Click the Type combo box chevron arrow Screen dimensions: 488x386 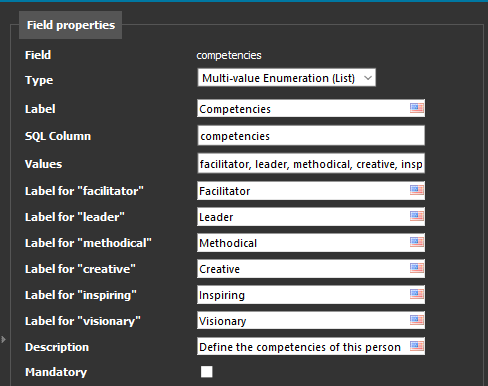pyautogui.click(x=368, y=78)
